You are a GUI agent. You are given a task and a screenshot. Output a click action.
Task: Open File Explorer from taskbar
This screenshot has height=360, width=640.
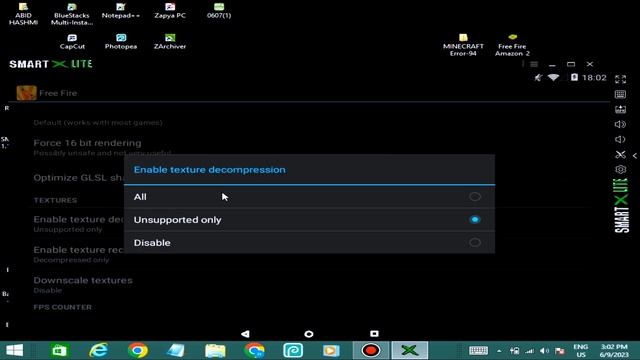215,350
